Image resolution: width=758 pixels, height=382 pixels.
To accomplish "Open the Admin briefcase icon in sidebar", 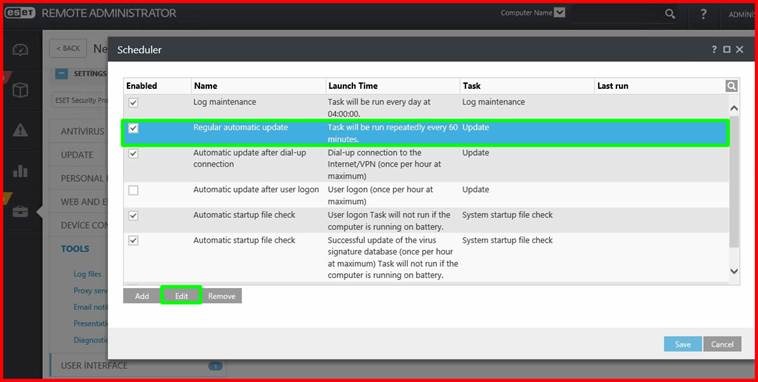I will 20,212.
